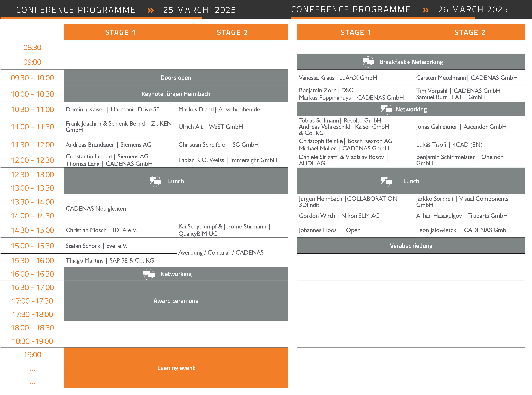Click the 19:00 time label
This screenshot has width=532, height=395.
click(x=32, y=355)
